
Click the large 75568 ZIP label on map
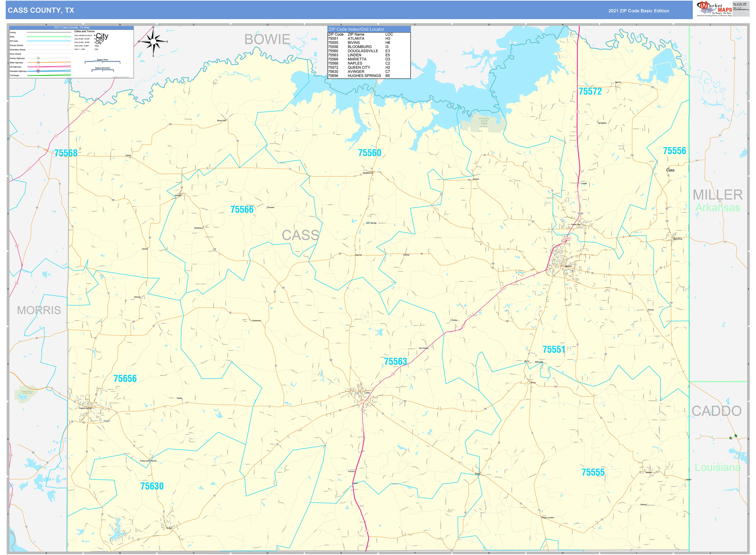tap(66, 153)
